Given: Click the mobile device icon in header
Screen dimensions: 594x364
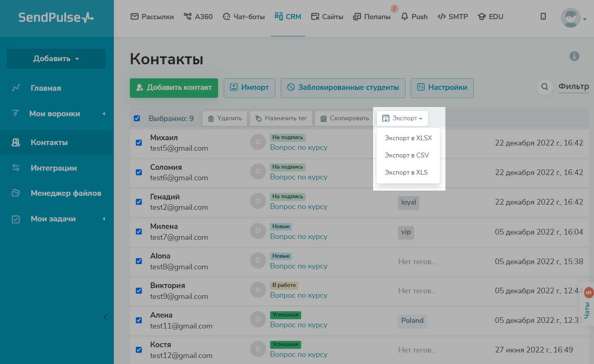Looking at the screenshot, I should pos(543,16).
